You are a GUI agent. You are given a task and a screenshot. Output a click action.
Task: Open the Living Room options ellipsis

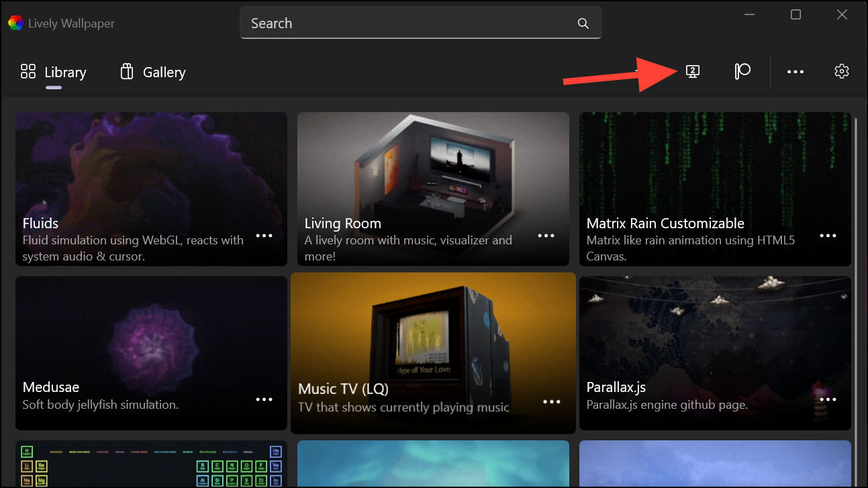[x=546, y=236]
